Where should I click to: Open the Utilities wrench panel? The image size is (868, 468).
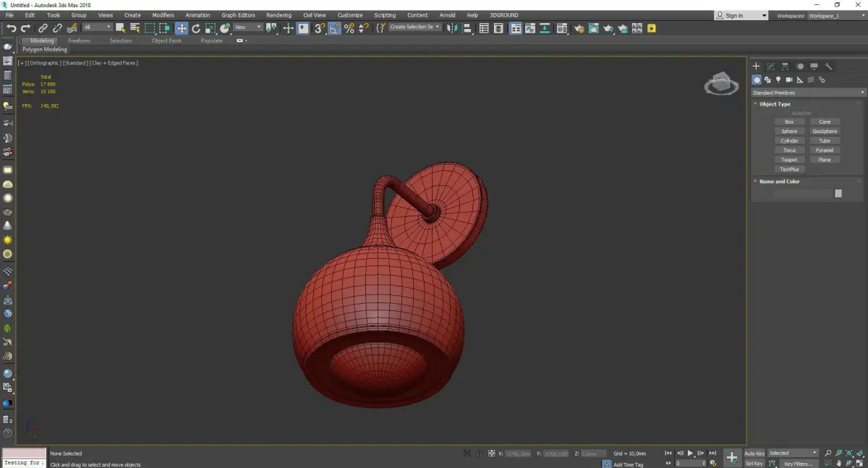(x=828, y=67)
